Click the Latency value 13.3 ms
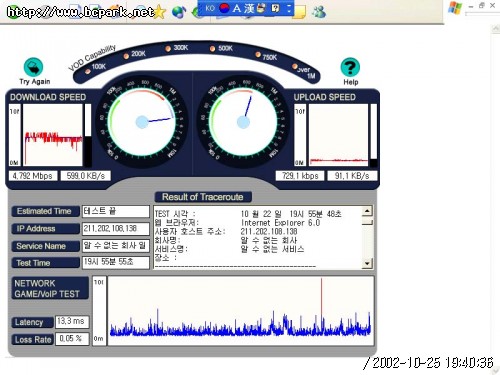Image resolution: width=500 pixels, height=375 pixels. [72, 321]
